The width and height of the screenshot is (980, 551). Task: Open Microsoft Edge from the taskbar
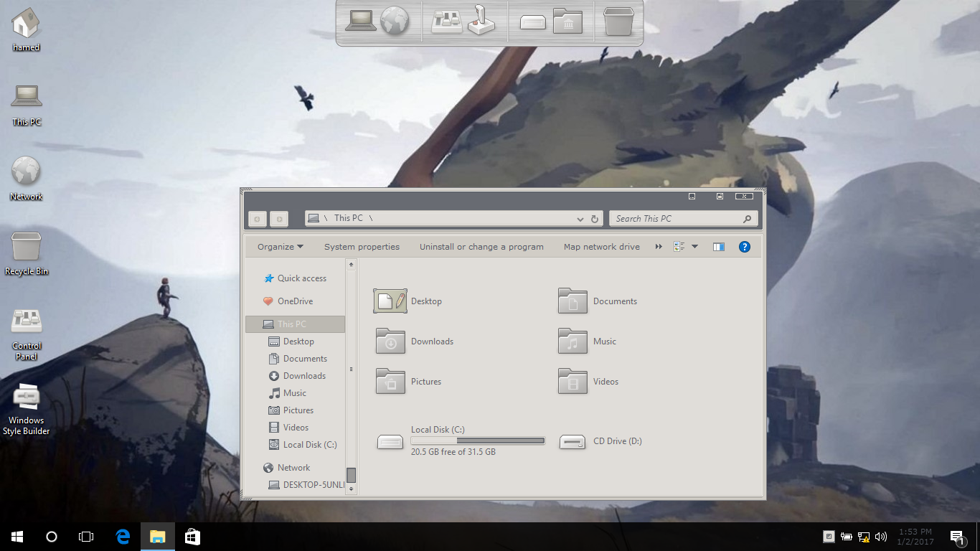(x=123, y=537)
